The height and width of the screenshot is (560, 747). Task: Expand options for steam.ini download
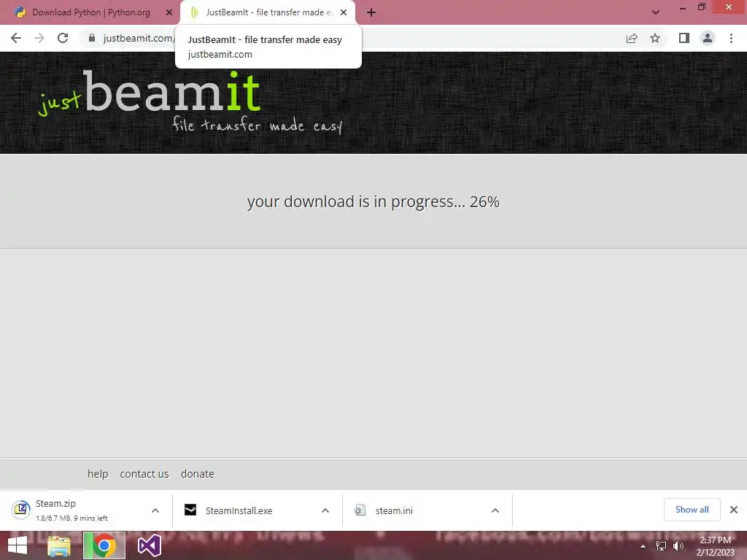[x=495, y=510]
